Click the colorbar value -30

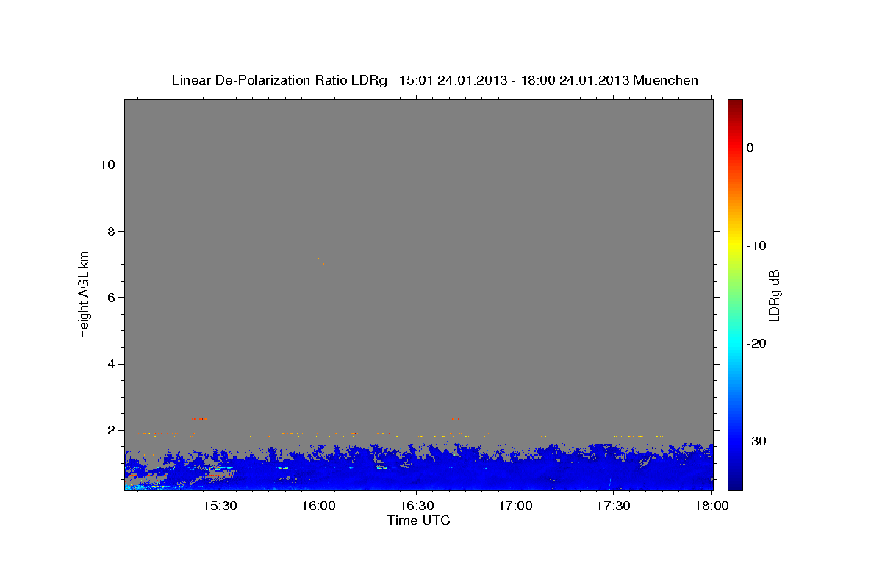coord(756,441)
